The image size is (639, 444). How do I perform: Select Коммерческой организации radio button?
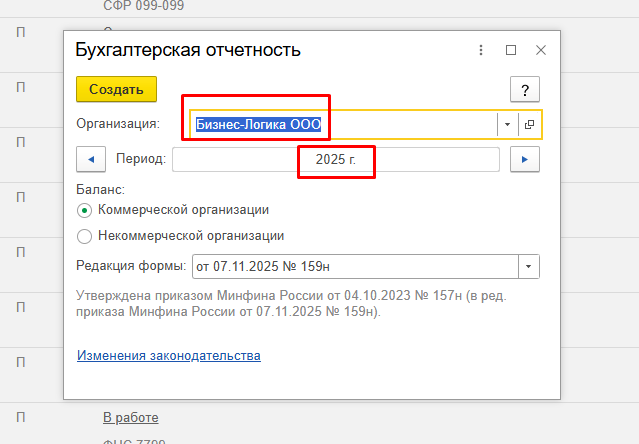[84, 211]
